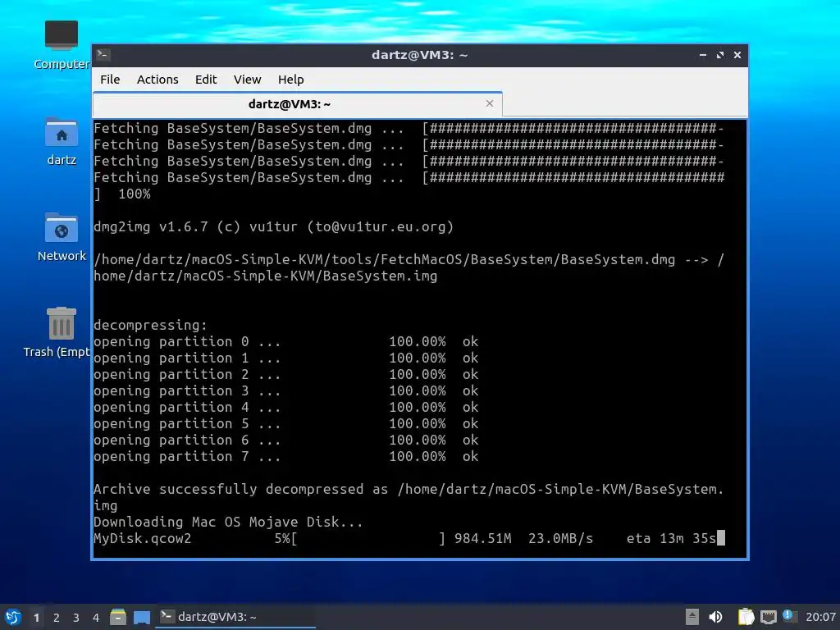Open the Help menu

(291, 80)
